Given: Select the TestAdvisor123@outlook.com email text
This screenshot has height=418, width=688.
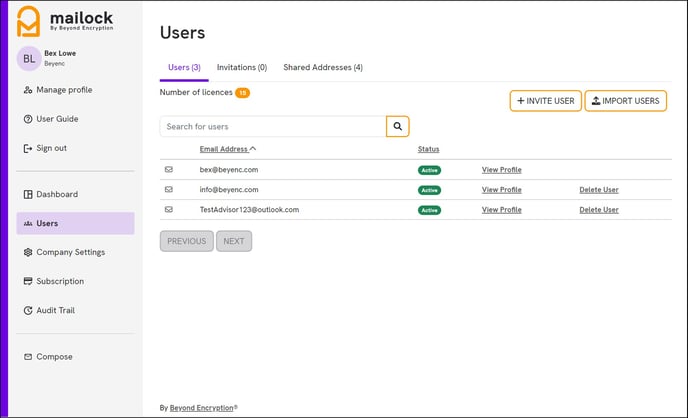Looking at the screenshot, I should click(x=249, y=210).
